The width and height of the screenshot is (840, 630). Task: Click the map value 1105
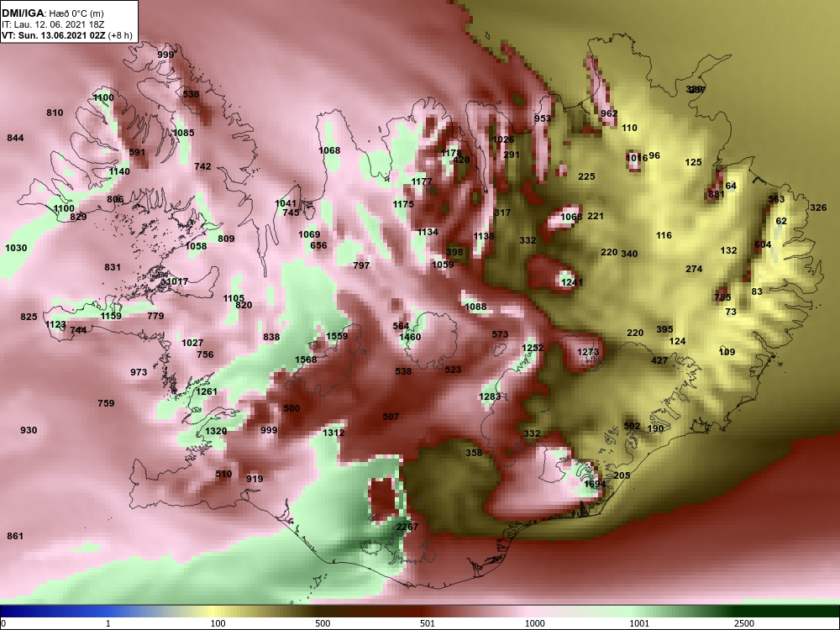point(234,298)
